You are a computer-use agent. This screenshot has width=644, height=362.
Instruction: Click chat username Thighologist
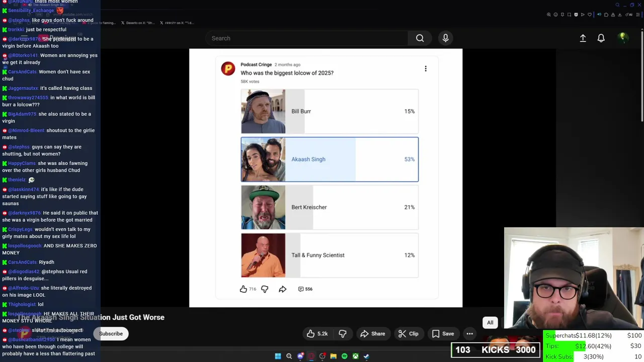tap(22, 304)
